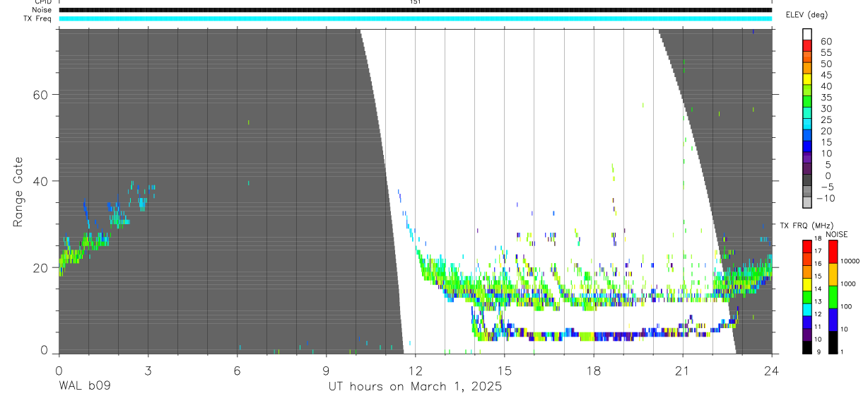Click TX FRQ legend value 9
Image resolution: width=868 pixels, height=401 pixels.
pyautogui.click(x=819, y=351)
